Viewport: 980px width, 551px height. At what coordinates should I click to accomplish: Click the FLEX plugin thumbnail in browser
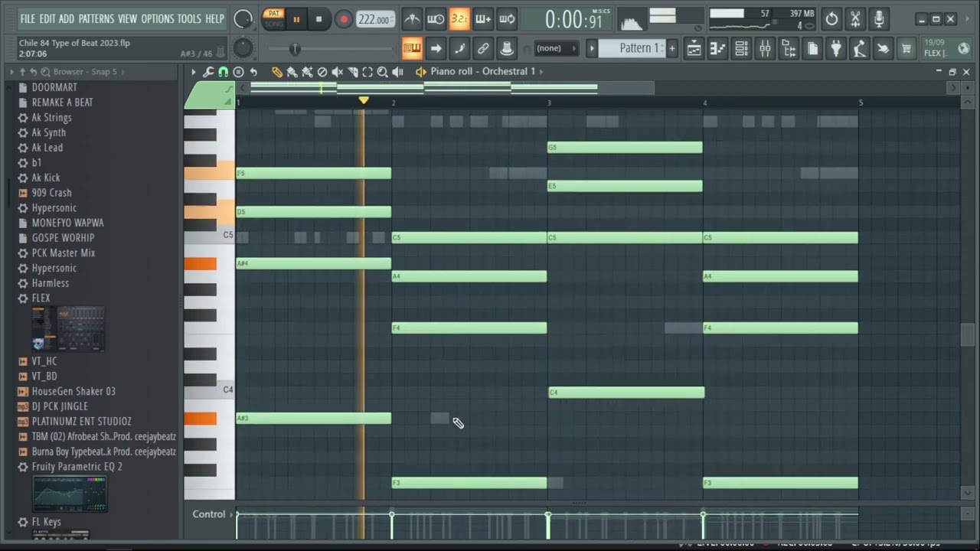point(69,329)
